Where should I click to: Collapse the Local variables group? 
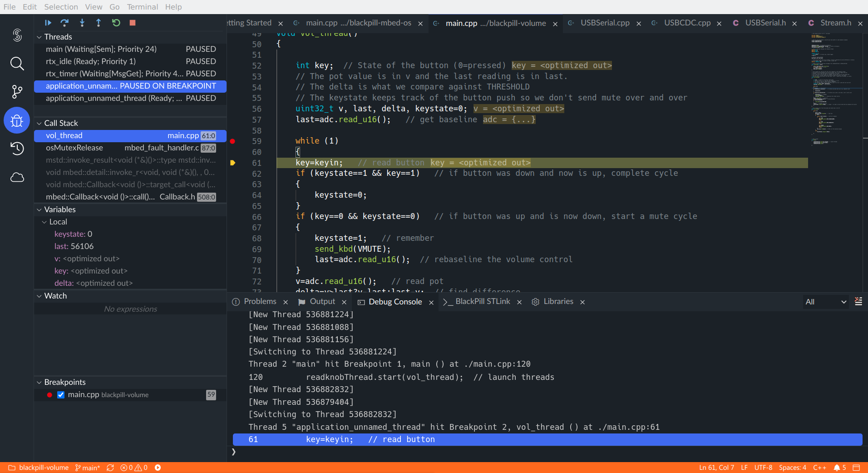tap(44, 222)
